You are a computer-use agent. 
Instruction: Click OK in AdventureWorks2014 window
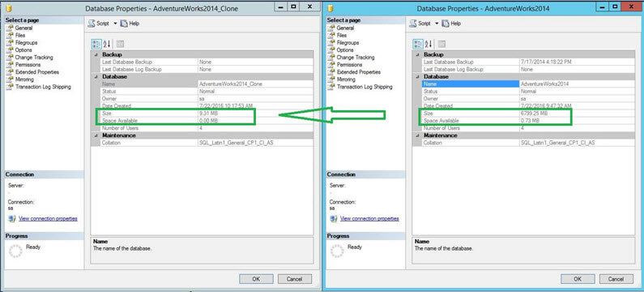[578, 279]
